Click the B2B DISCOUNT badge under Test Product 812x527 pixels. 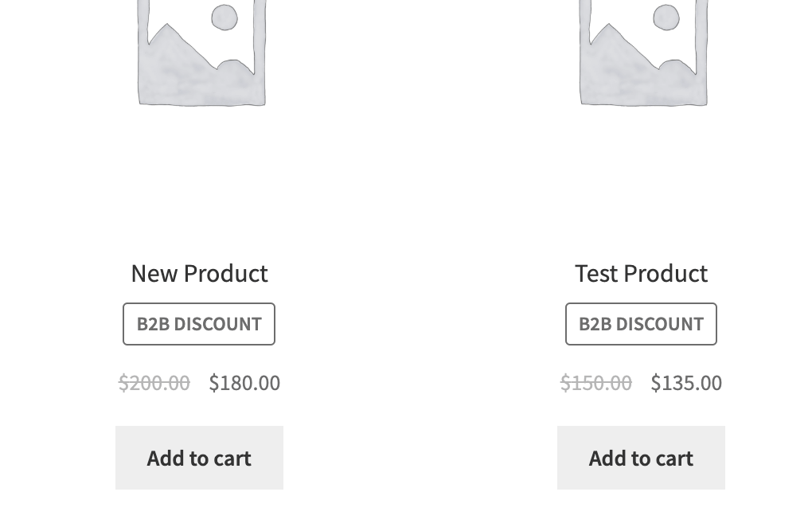[x=641, y=324]
